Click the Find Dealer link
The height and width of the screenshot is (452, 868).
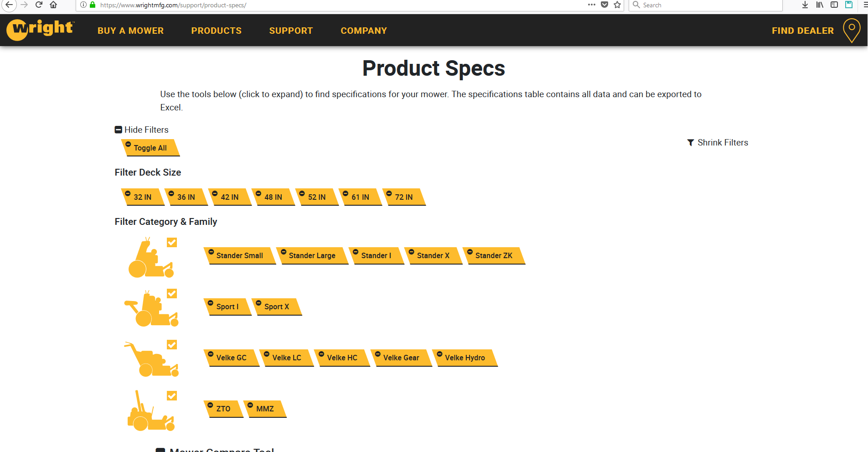click(x=803, y=31)
